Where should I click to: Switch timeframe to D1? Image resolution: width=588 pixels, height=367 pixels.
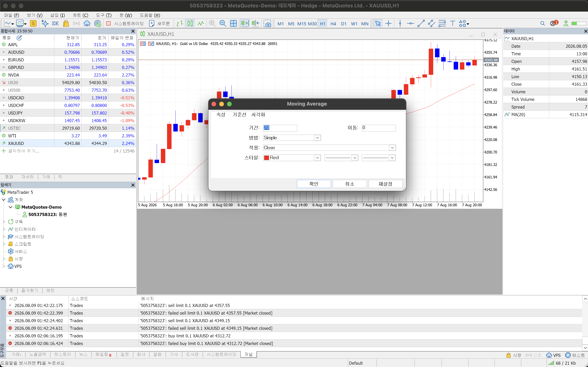[x=343, y=24]
